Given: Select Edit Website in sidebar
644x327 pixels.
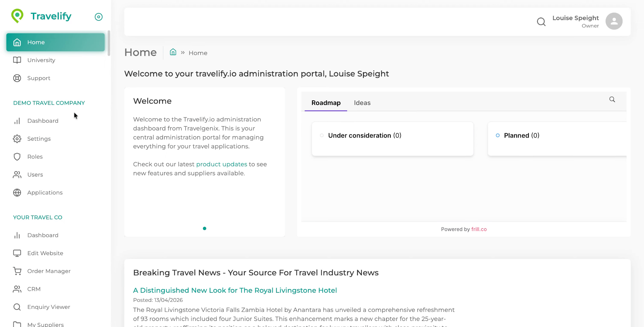Looking at the screenshot, I should pyautogui.click(x=55, y=253).
